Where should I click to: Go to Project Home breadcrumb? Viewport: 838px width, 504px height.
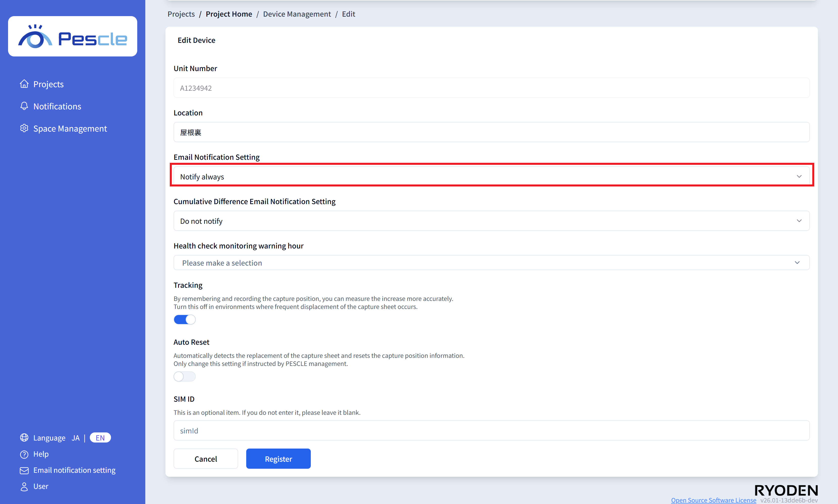[229, 14]
